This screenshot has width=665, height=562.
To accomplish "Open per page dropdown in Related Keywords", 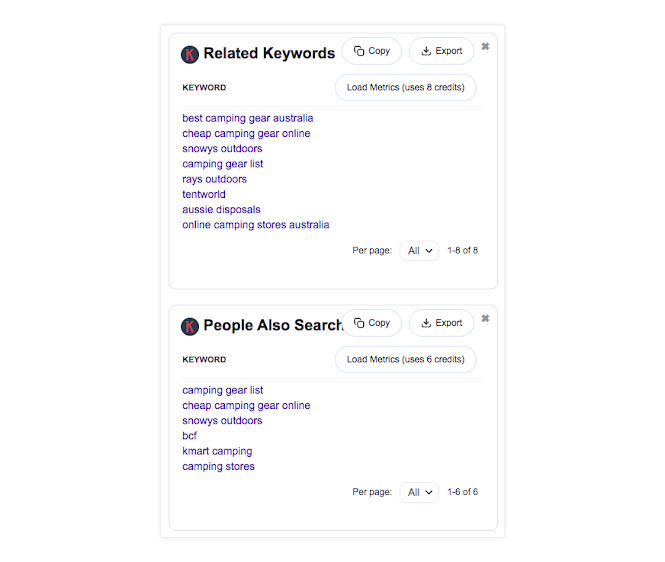I will pyautogui.click(x=419, y=251).
